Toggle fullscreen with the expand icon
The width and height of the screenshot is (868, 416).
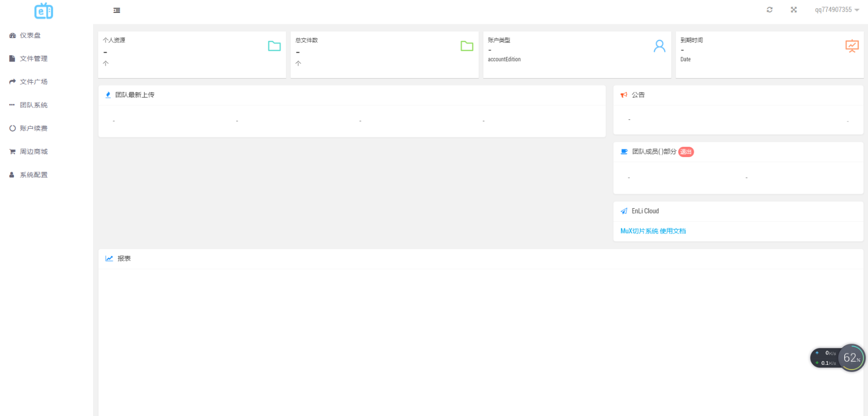(x=794, y=10)
